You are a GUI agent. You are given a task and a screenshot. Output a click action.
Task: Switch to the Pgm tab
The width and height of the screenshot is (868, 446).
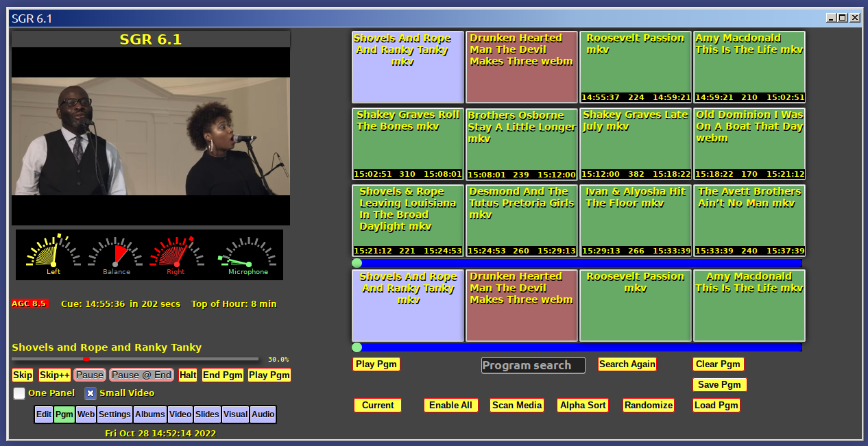point(64,414)
